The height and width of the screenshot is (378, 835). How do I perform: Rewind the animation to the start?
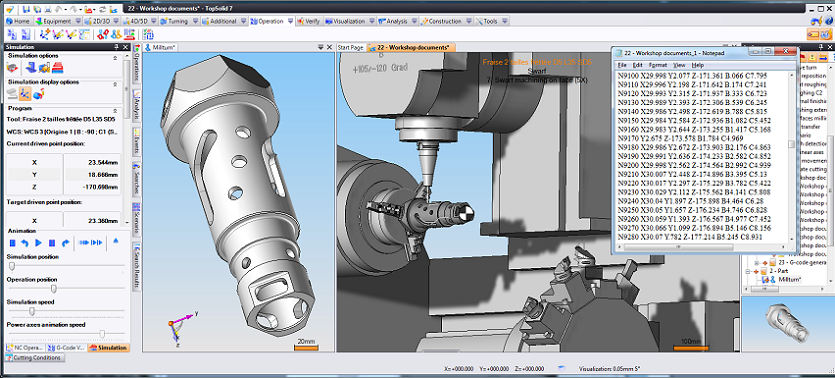[x=12, y=243]
